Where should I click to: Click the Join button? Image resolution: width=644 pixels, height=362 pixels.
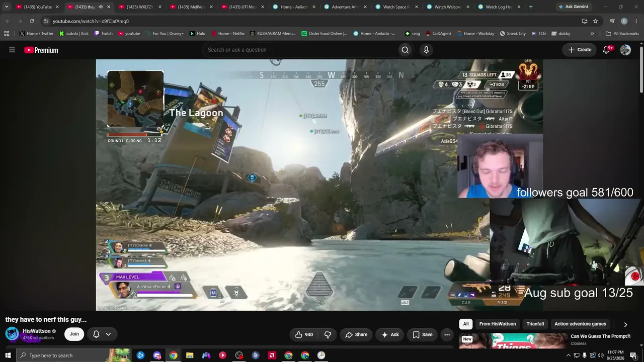pyautogui.click(x=74, y=334)
